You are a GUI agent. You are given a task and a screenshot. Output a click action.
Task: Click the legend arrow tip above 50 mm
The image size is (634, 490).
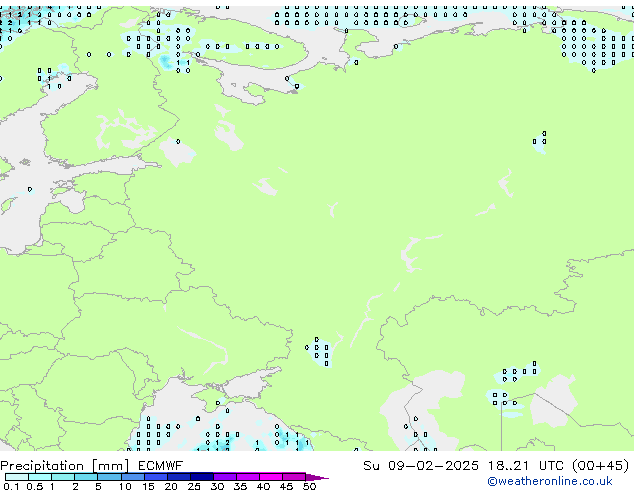(317, 477)
